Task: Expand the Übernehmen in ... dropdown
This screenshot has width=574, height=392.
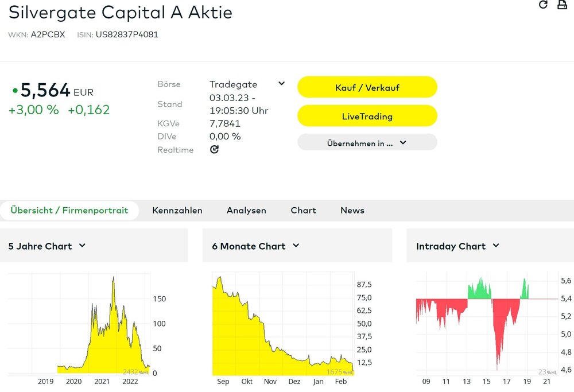Action: [367, 142]
